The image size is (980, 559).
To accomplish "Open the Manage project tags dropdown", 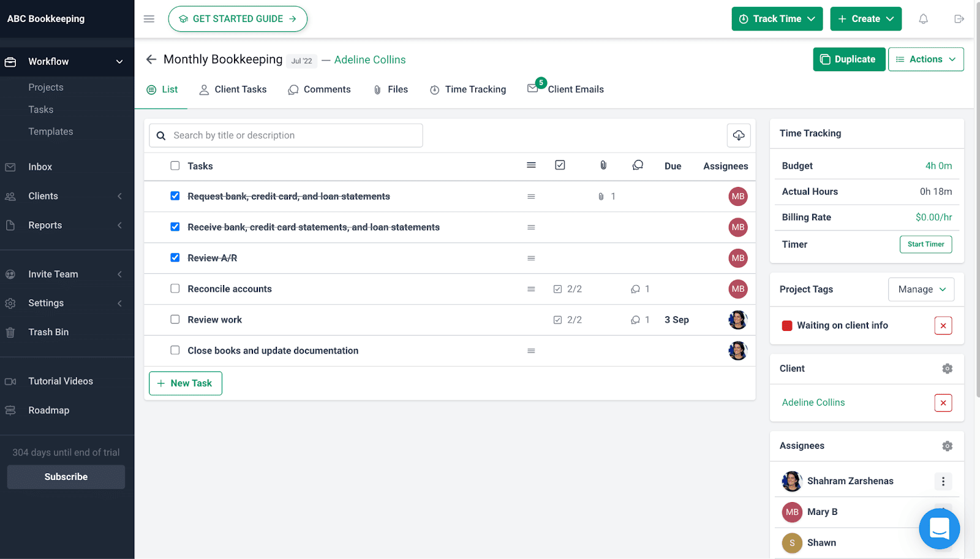I will tap(921, 289).
